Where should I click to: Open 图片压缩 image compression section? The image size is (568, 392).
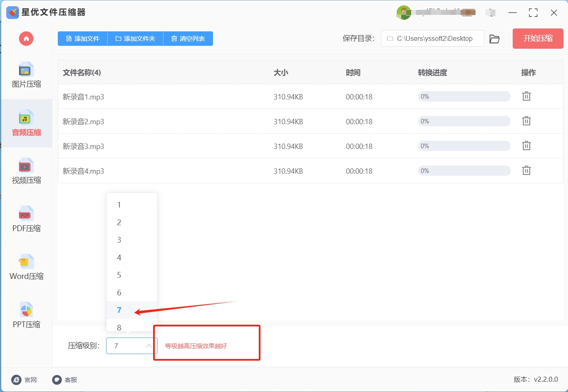(26, 75)
